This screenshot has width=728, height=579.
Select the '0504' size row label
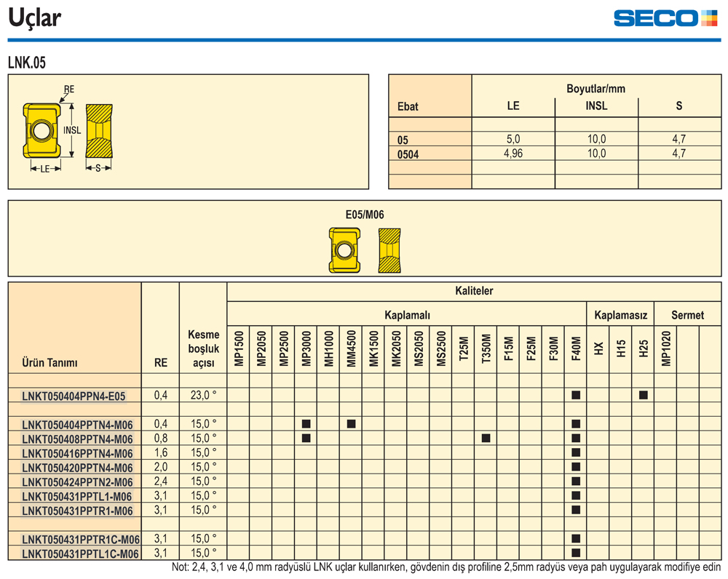(408, 154)
